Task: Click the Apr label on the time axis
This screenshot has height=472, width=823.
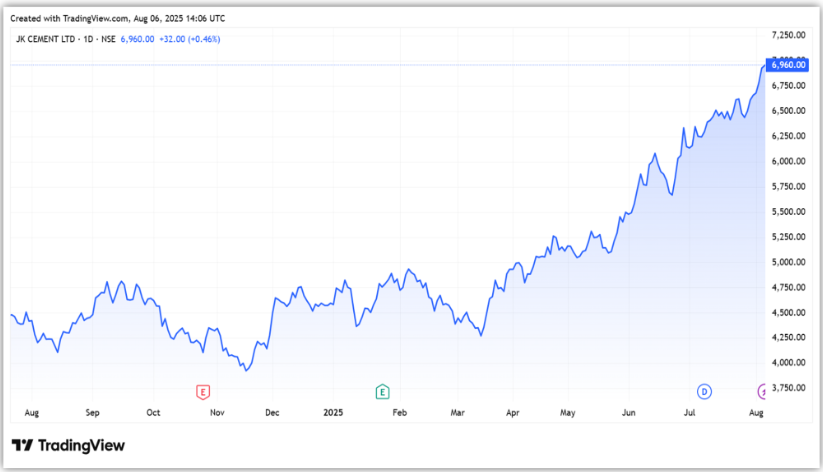Action: (x=513, y=412)
